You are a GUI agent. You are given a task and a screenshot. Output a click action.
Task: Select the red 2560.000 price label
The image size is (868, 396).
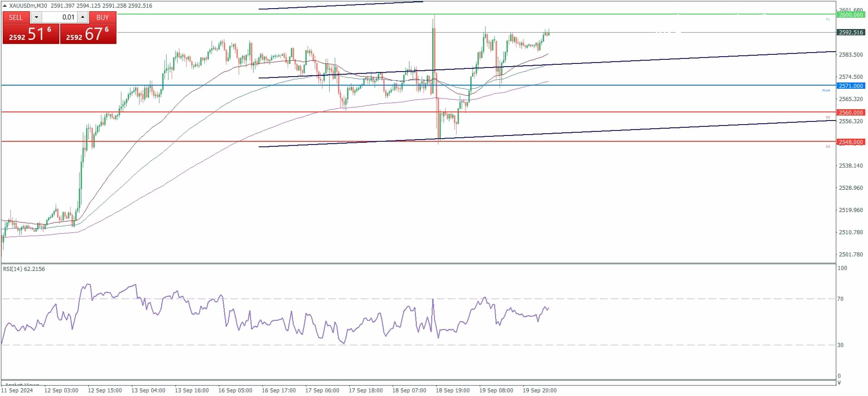point(851,112)
